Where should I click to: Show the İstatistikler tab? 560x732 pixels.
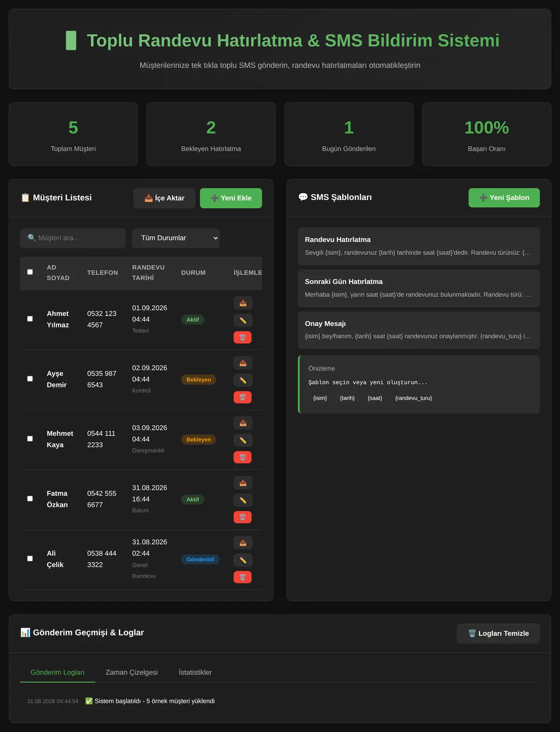[195, 672]
